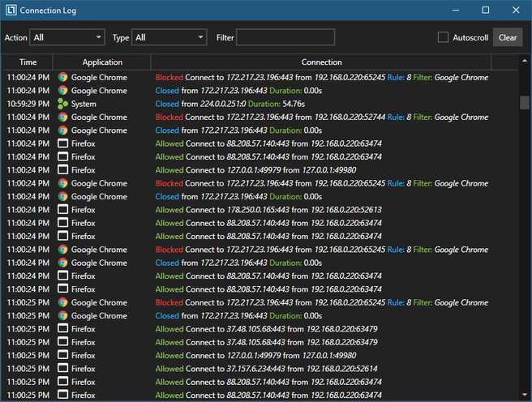Click the '10:59:29 PM' time cell
This screenshot has height=402, width=532.
pyautogui.click(x=28, y=104)
